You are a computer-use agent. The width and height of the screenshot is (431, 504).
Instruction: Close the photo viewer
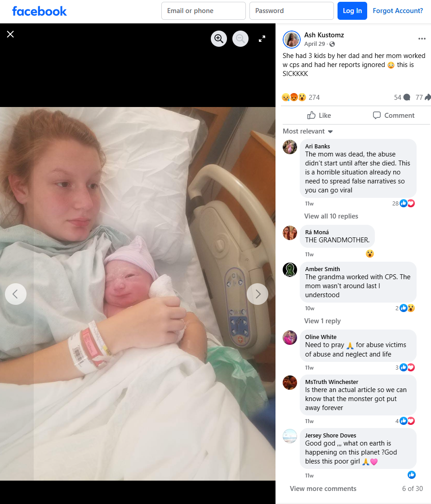10,34
